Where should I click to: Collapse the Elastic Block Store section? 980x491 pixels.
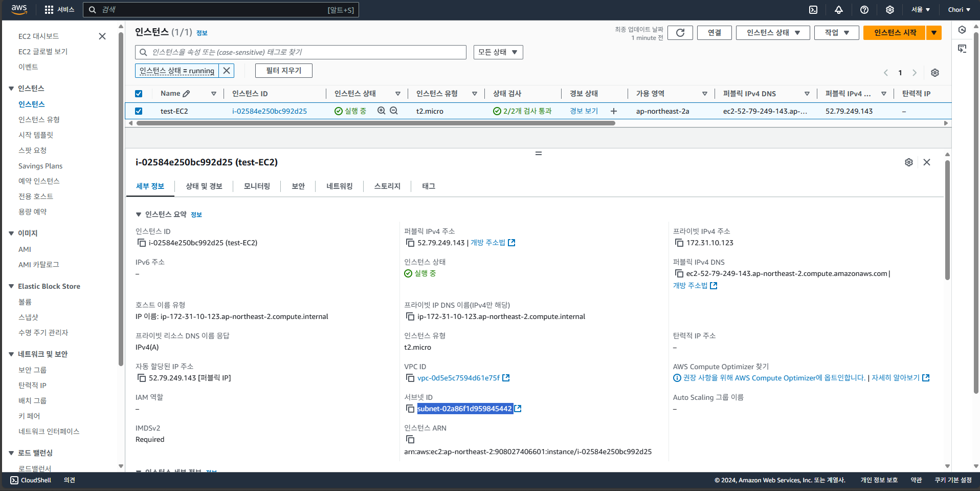coord(11,286)
